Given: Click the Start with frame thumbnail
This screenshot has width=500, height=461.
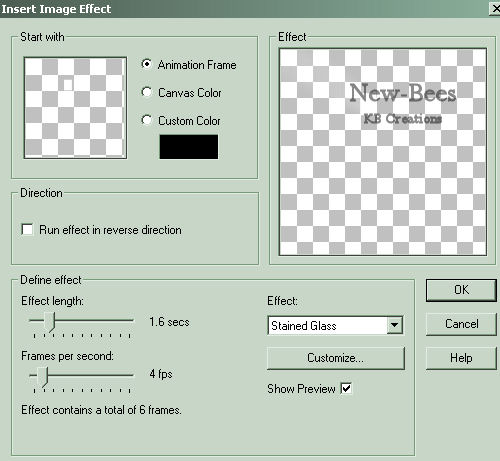Looking at the screenshot, I should 75,108.
